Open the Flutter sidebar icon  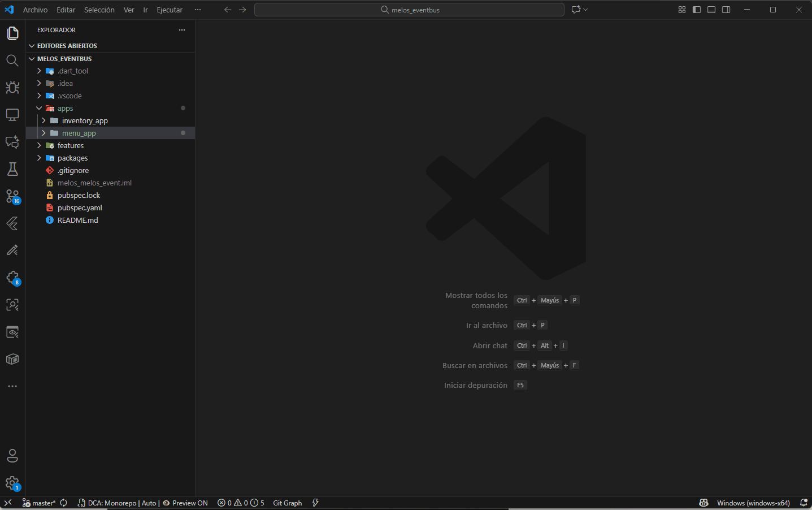click(12, 223)
